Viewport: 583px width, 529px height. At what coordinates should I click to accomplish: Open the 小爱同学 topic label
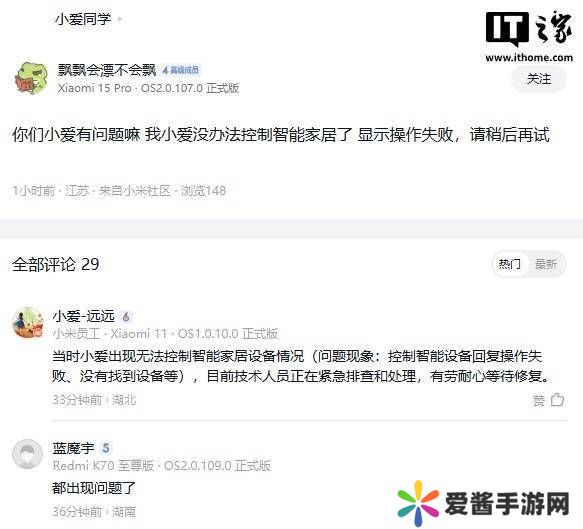[x=83, y=19]
